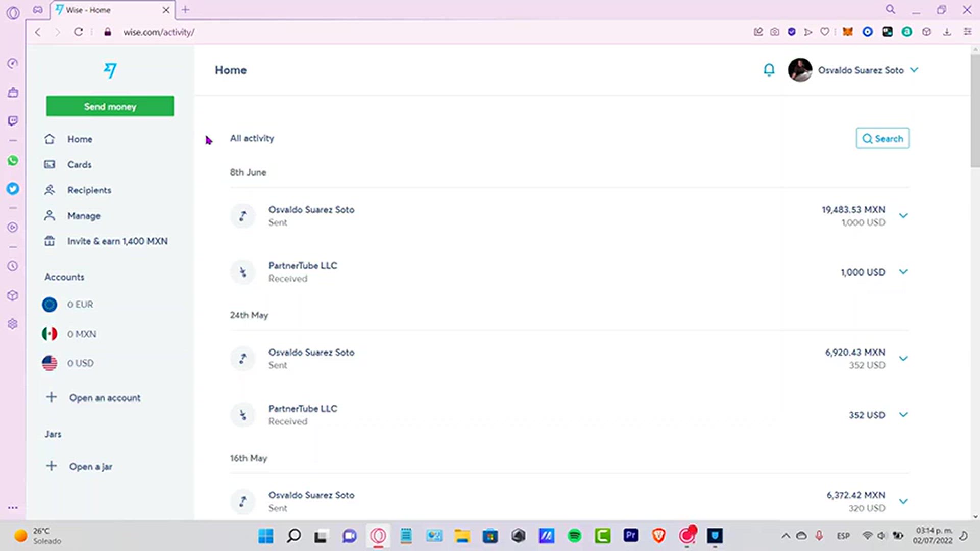Select the Mexican flag MXN account icon

50,334
